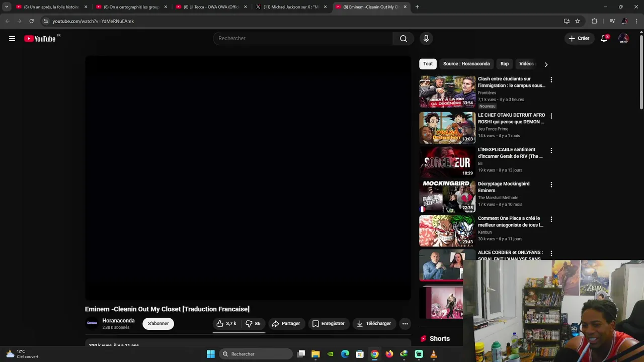Open Firefox from taskbar
Screen dimensions: 644x362
(389, 354)
